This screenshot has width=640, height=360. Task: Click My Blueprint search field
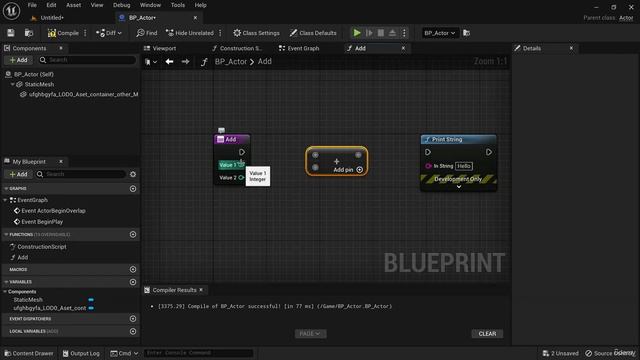(x=80, y=174)
